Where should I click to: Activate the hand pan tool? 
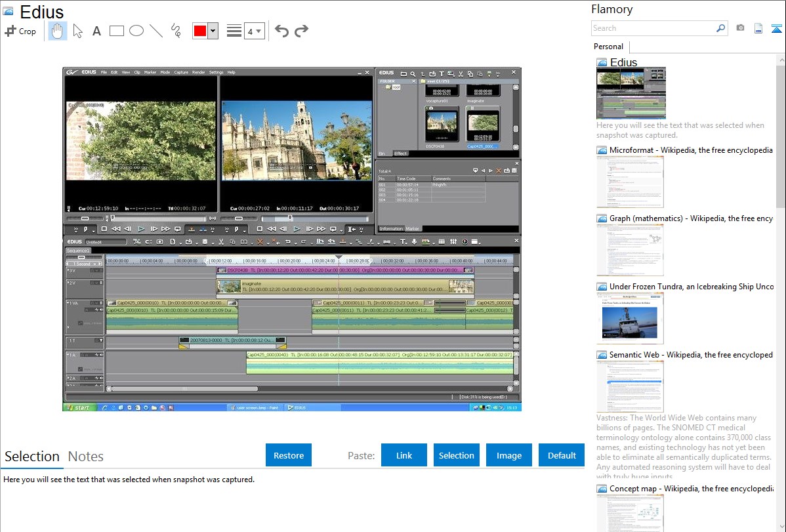coord(57,31)
